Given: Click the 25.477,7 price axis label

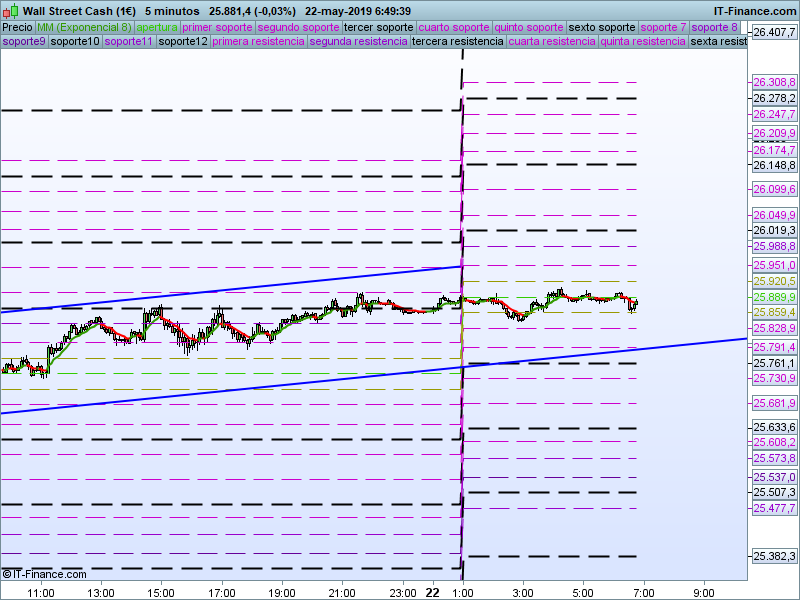Looking at the screenshot, I should coord(774,508).
